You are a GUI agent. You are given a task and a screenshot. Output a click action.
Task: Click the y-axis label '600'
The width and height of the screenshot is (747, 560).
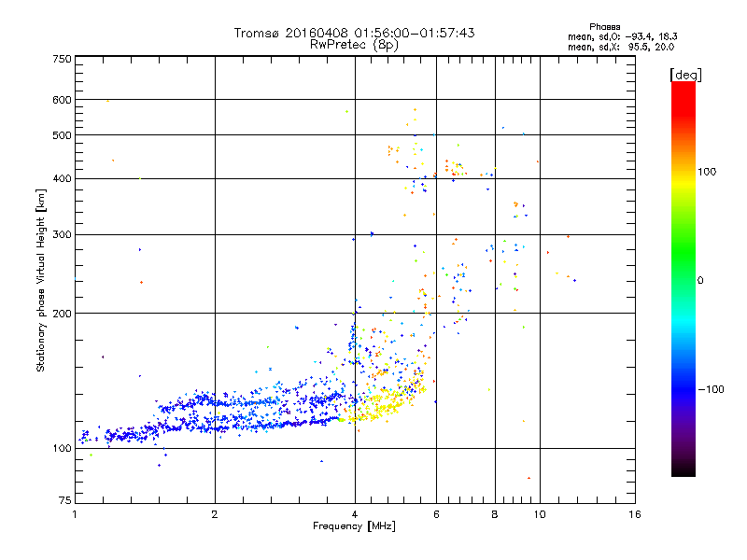[x=62, y=100]
